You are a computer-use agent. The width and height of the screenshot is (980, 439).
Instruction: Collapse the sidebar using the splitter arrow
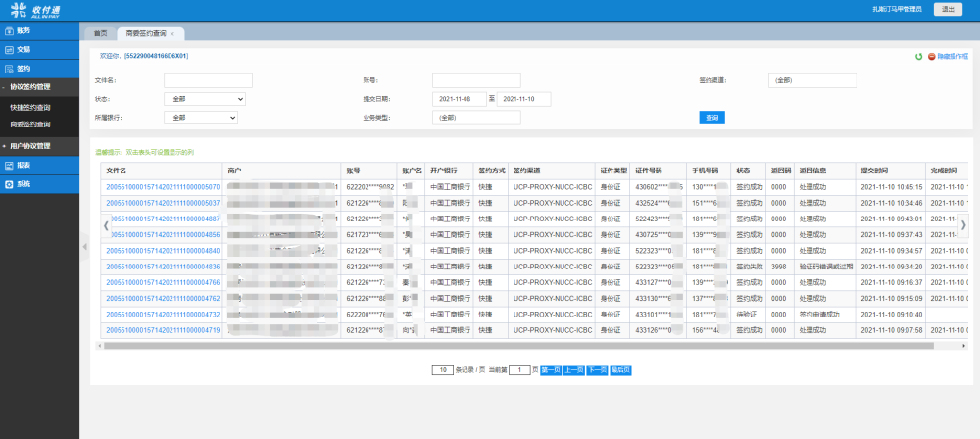pyautogui.click(x=84, y=247)
